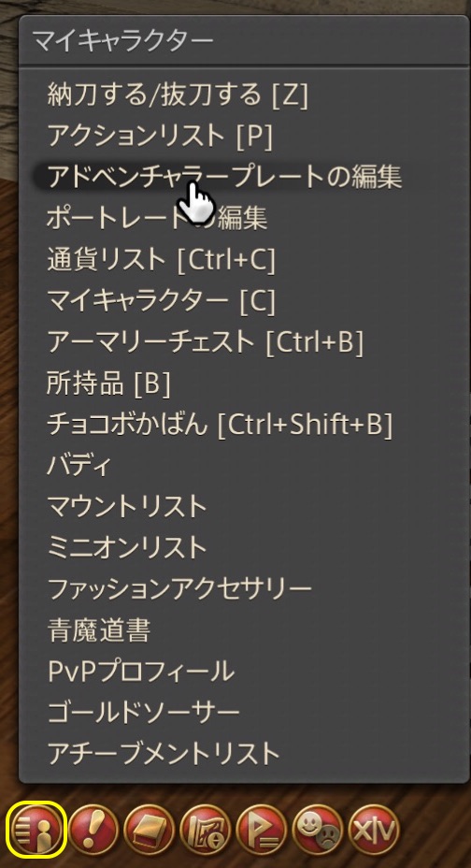Click the Duty exclamation mark icon
This screenshot has height=868, width=471.
(x=93, y=829)
